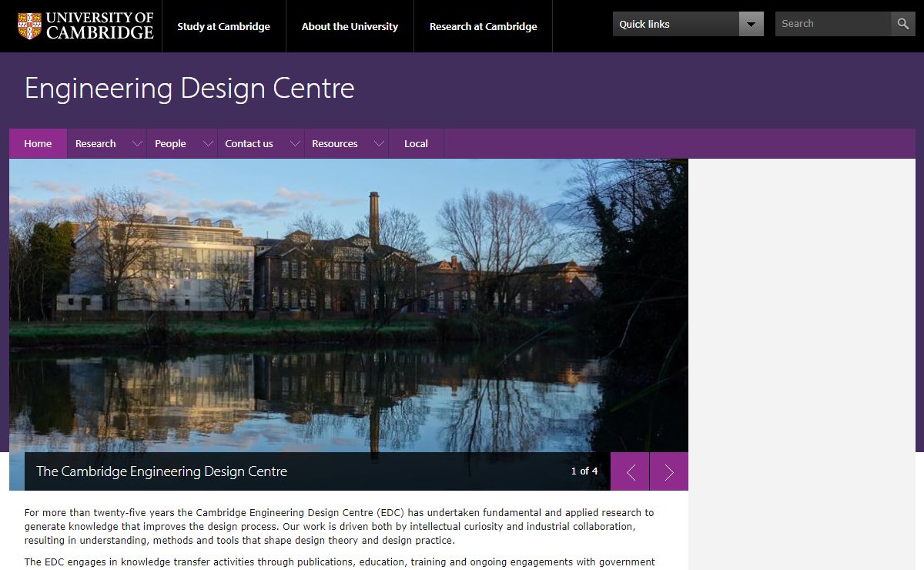Click the paragraph starting 'The EDC engages in knowledge'
924x570 pixels.
(340, 562)
